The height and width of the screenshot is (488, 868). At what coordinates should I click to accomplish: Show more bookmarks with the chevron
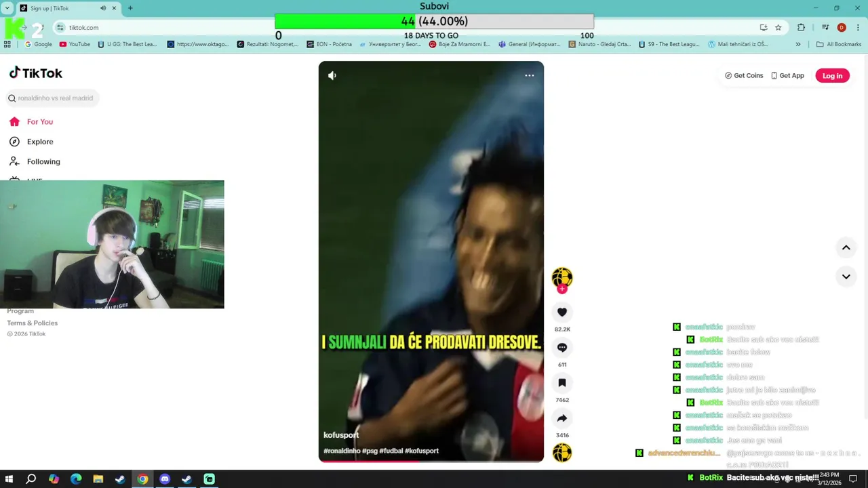(798, 45)
